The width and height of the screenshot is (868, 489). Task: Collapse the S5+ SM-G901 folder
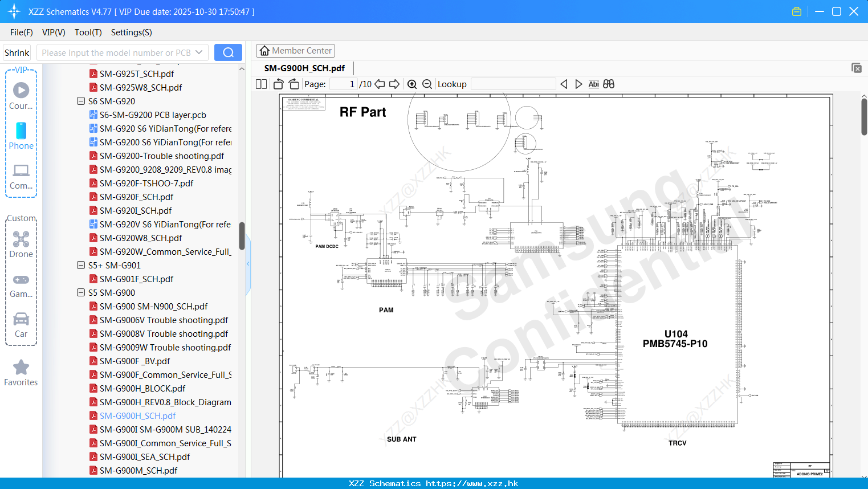81,265
